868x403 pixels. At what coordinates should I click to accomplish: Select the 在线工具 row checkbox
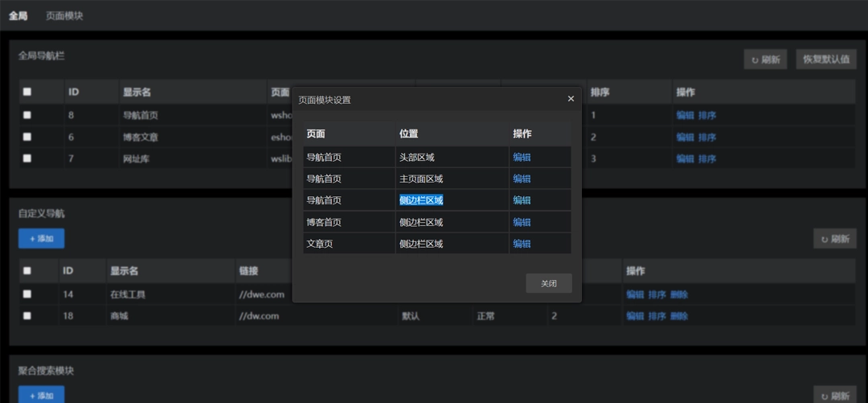click(27, 294)
